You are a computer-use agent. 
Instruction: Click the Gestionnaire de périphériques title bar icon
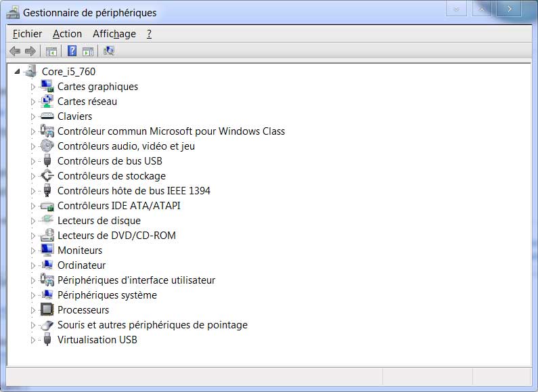[x=13, y=13]
